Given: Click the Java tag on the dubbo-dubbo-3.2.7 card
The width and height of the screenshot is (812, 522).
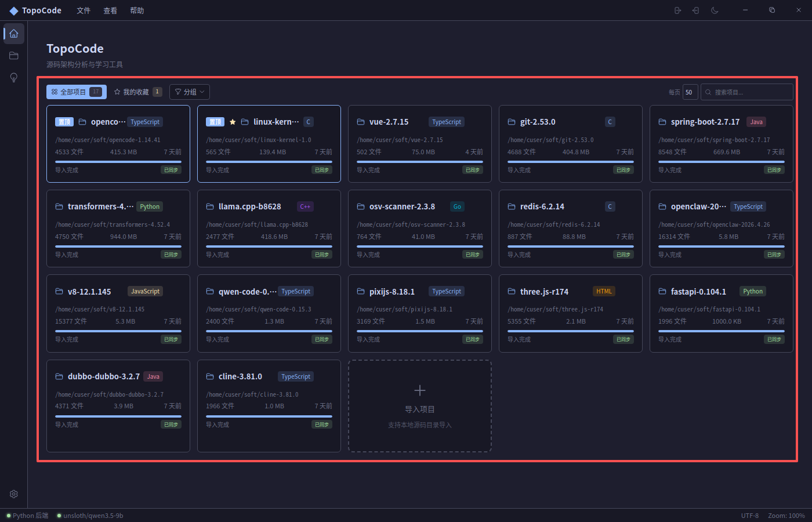Looking at the screenshot, I should (x=153, y=376).
